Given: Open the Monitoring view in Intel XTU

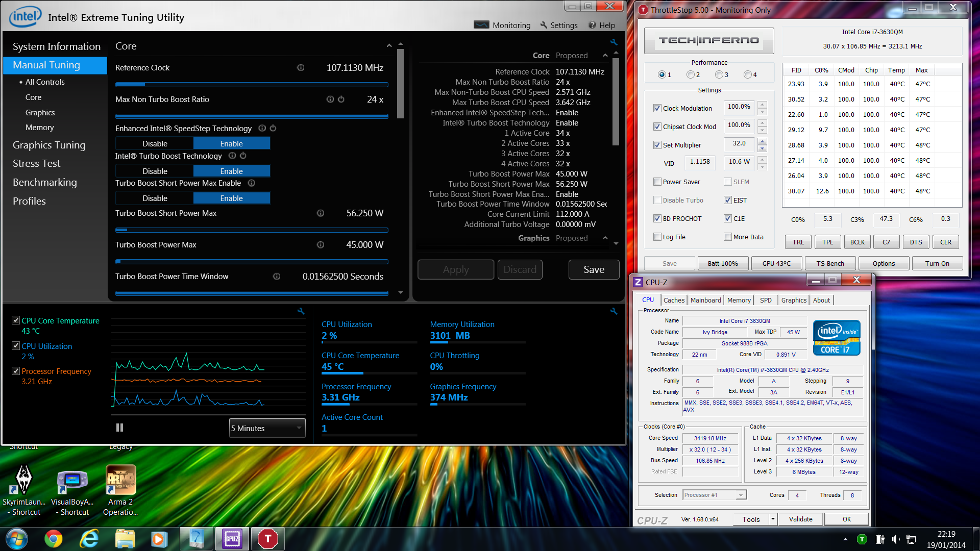Looking at the screenshot, I should 502,25.
